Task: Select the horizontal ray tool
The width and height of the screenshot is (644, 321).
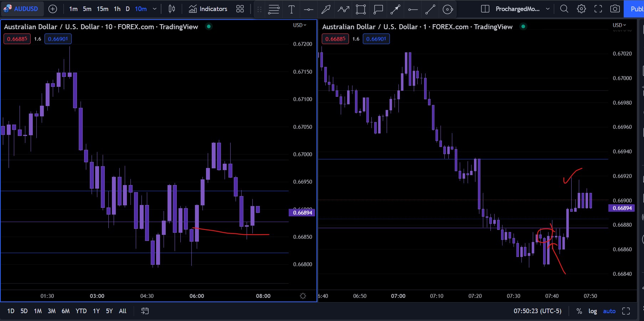Action: click(413, 10)
